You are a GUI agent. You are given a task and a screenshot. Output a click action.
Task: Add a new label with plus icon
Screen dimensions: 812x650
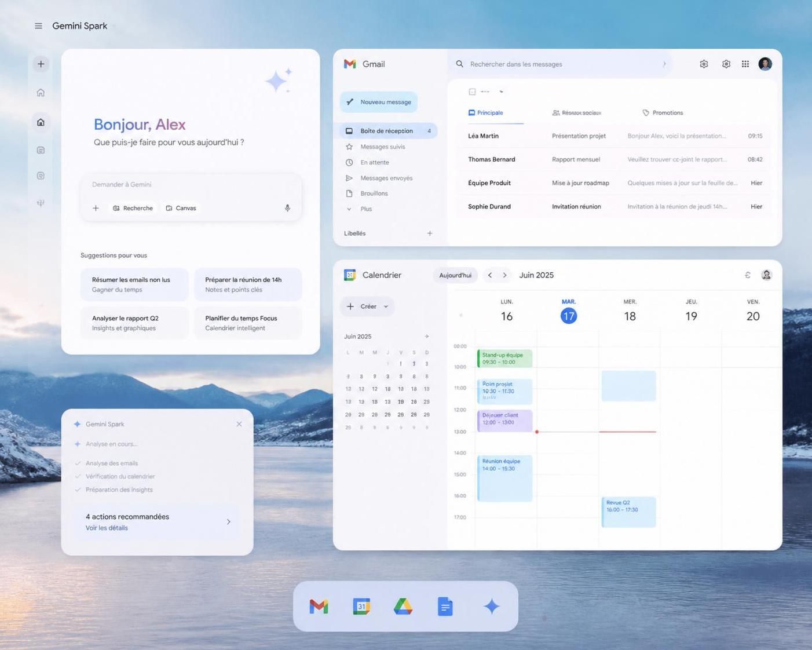[x=430, y=233]
